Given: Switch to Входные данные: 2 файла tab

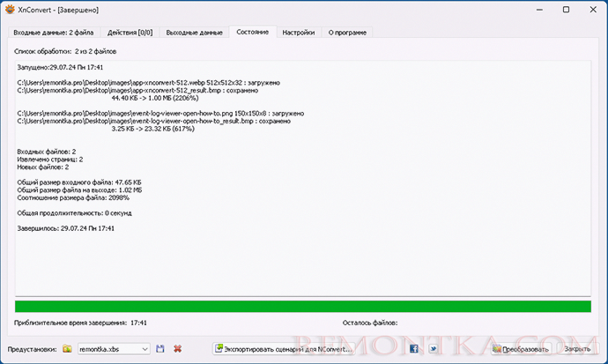Looking at the screenshot, I should coord(54,33).
